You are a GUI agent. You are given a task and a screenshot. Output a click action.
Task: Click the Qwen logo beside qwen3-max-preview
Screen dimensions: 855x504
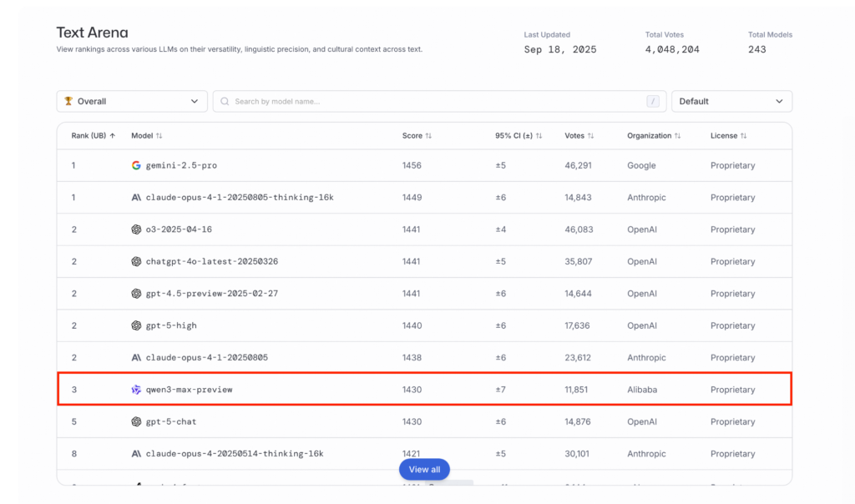[136, 390]
